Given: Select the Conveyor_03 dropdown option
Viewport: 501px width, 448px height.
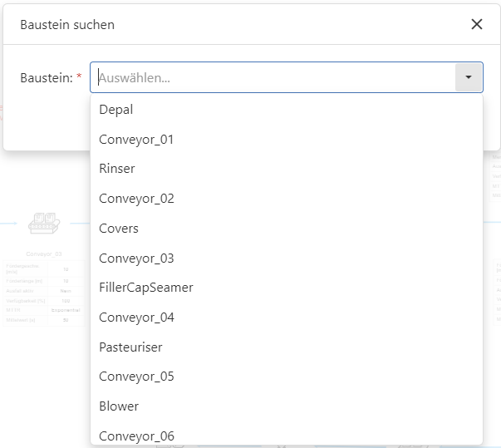Looking at the screenshot, I should 136,258.
